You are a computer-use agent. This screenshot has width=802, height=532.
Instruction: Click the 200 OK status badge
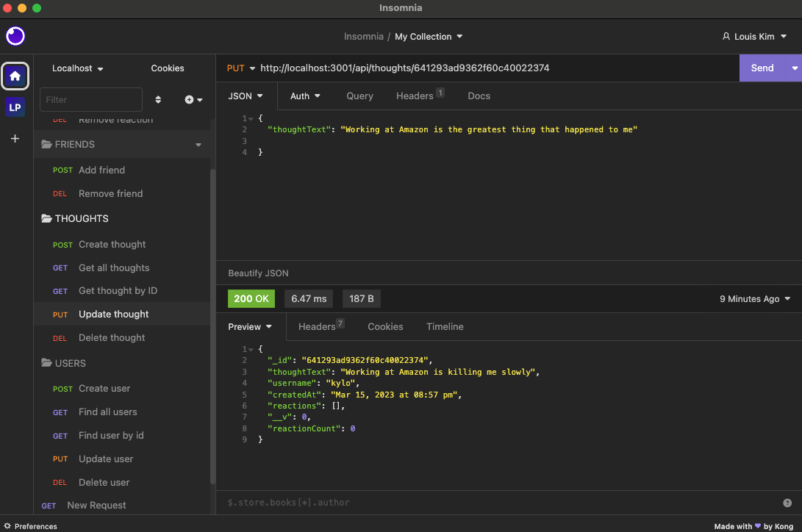coord(251,298)
